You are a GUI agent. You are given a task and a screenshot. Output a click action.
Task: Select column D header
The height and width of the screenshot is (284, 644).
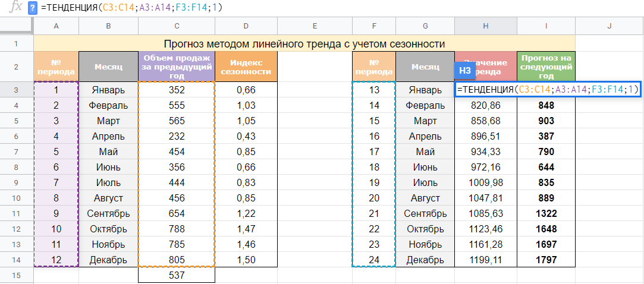click(x=246, y=26)
